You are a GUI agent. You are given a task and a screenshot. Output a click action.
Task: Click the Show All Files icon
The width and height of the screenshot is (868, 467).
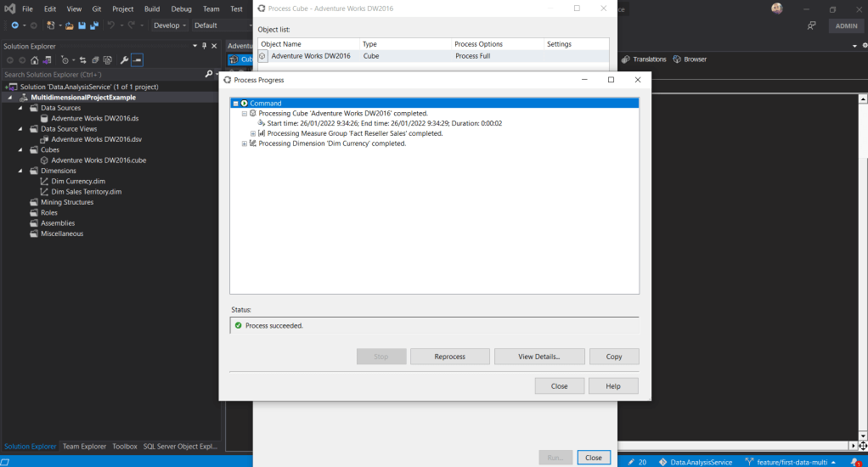108,60
